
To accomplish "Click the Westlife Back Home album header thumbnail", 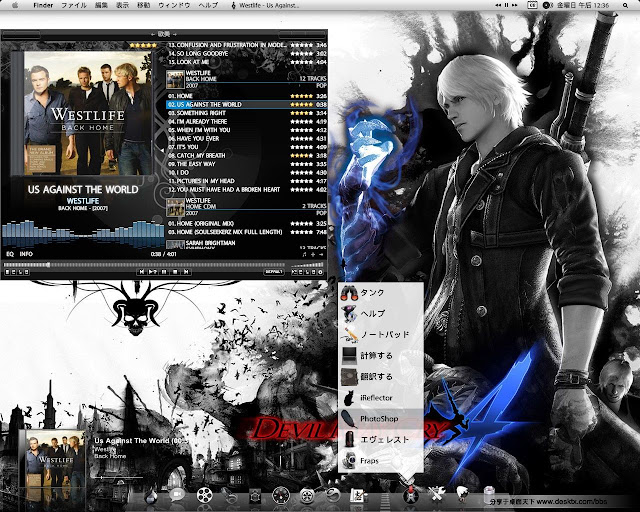I will point(175,79).
